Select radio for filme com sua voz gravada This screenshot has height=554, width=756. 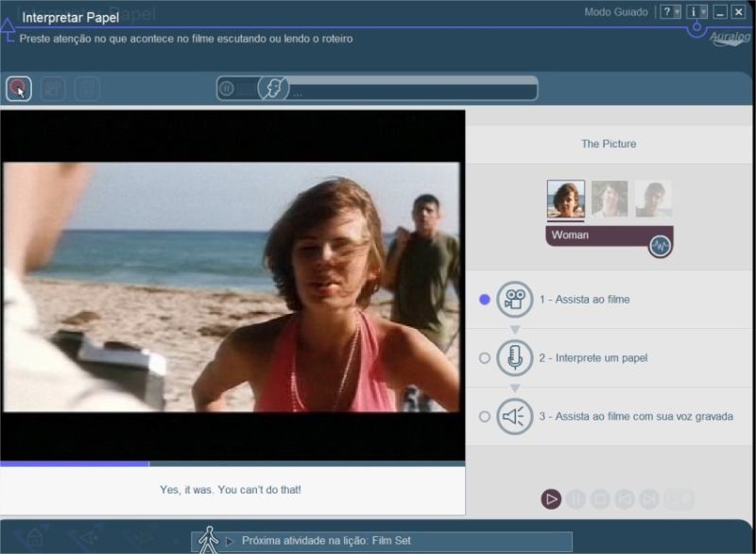pyautogui.click(x=485, y=417)
